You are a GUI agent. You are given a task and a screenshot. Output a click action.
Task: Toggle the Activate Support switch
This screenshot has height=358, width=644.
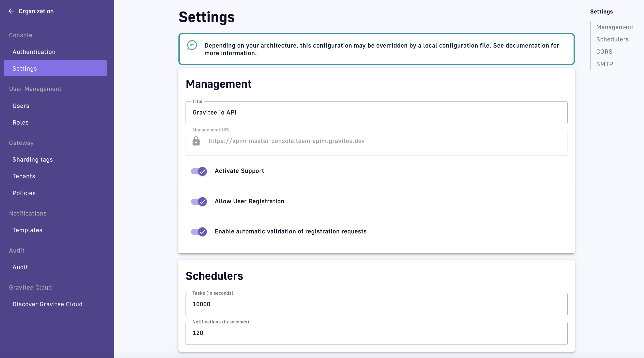[x=199, y=171]
